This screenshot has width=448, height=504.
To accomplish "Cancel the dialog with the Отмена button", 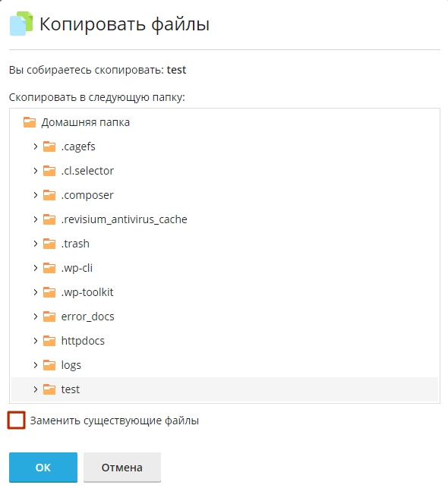I will pos(122,468).
